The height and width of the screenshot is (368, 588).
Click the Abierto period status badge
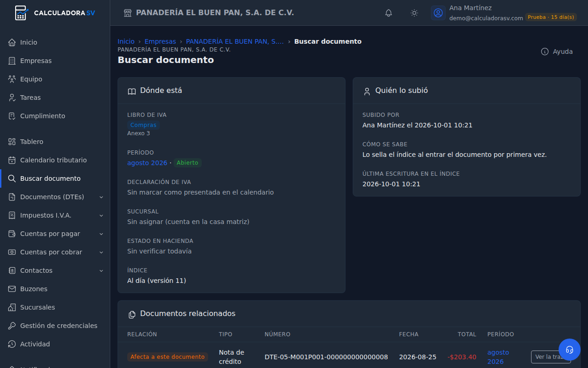(x=187, y=163)
